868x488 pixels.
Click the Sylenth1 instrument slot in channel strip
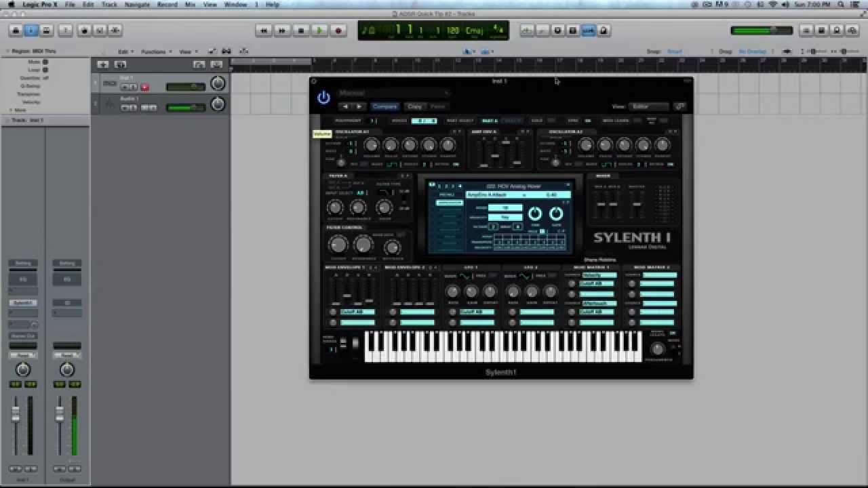pos(23,303)
